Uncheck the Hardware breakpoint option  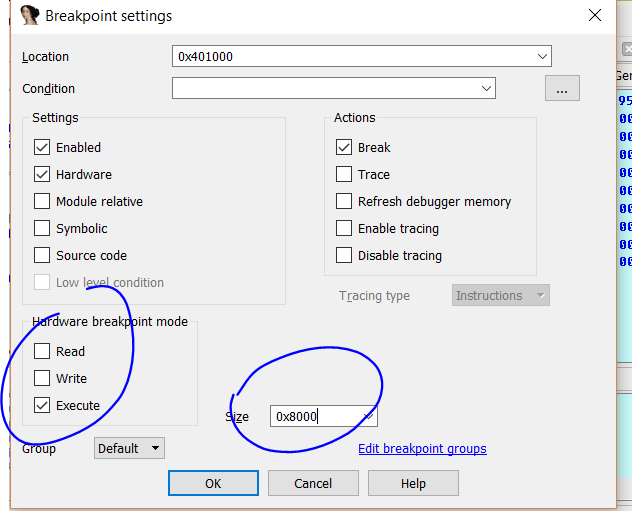click(x=42, y=174)
